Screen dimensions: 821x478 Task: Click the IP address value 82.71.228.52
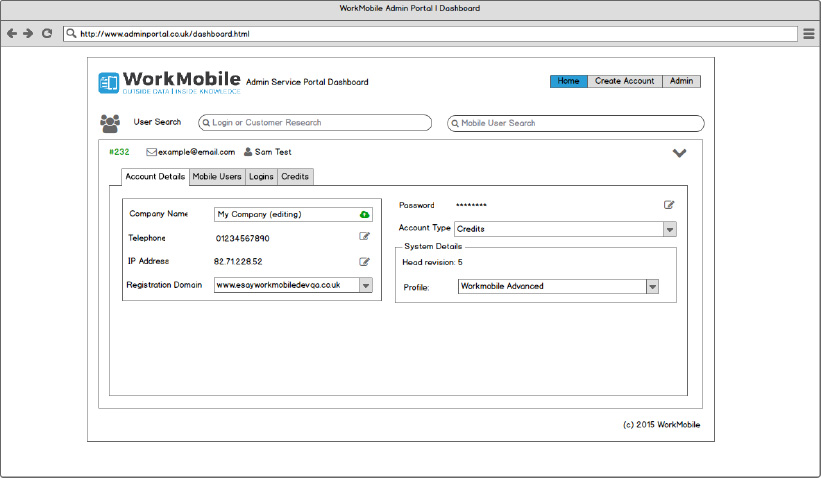coord(238,261)
